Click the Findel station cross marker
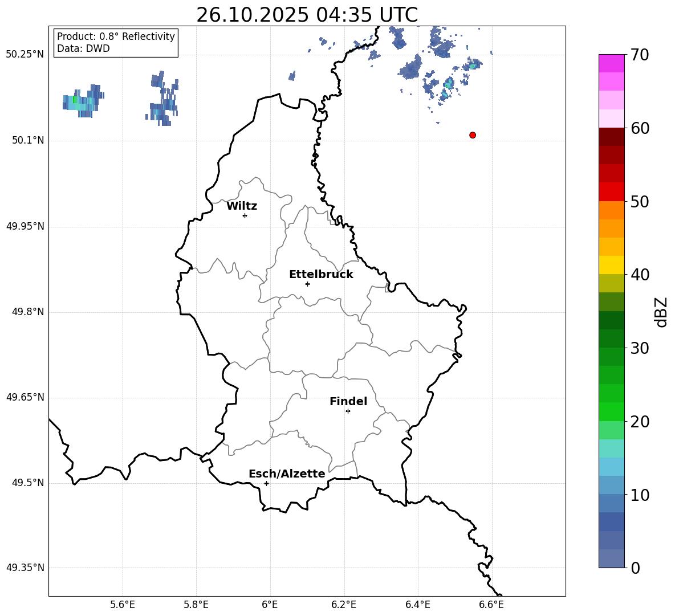 348,411
